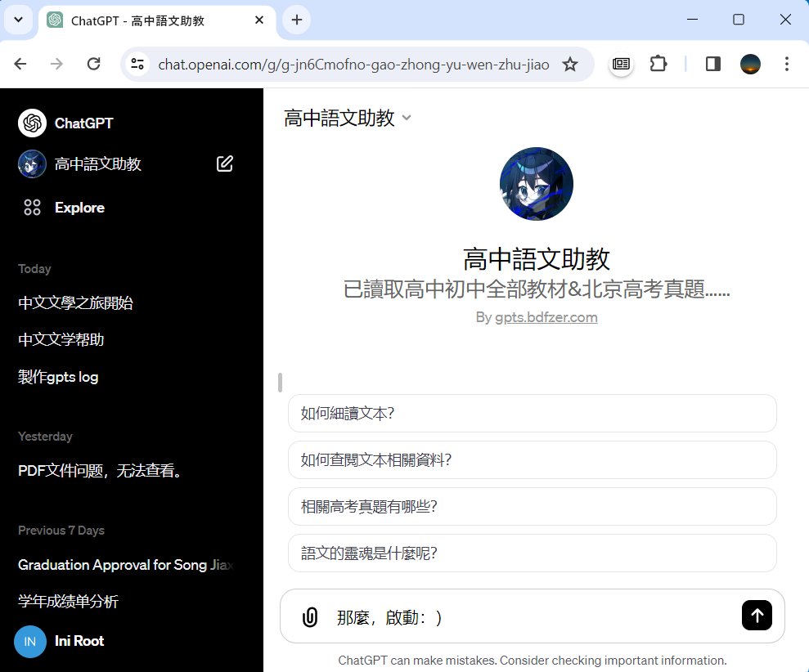
Task: Open the 中文文學之旅開始 chat
Action: pyautogui.click(x=76, y=302)
